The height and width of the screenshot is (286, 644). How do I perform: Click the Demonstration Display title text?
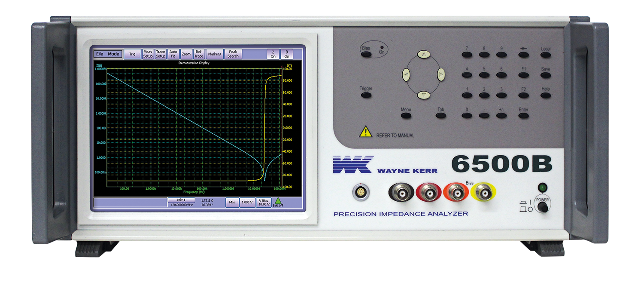click(194, 63)
